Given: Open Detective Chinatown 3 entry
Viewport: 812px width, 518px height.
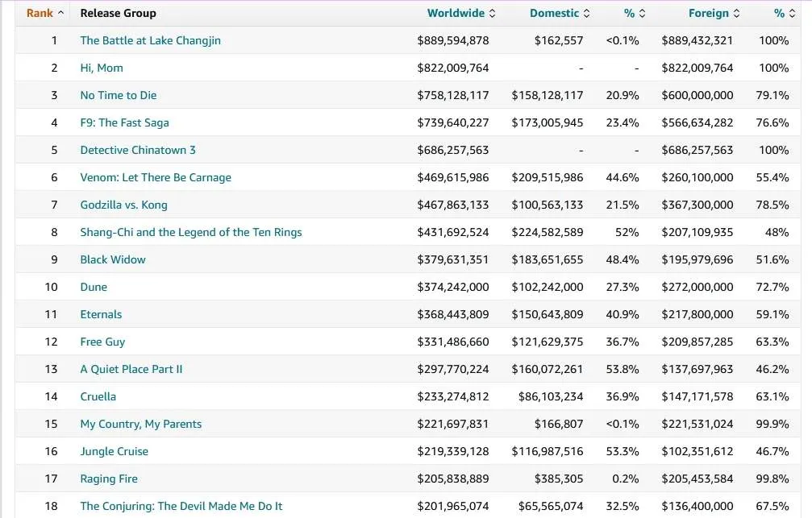Looking at the screenshot, I should (x=138, y=150).
